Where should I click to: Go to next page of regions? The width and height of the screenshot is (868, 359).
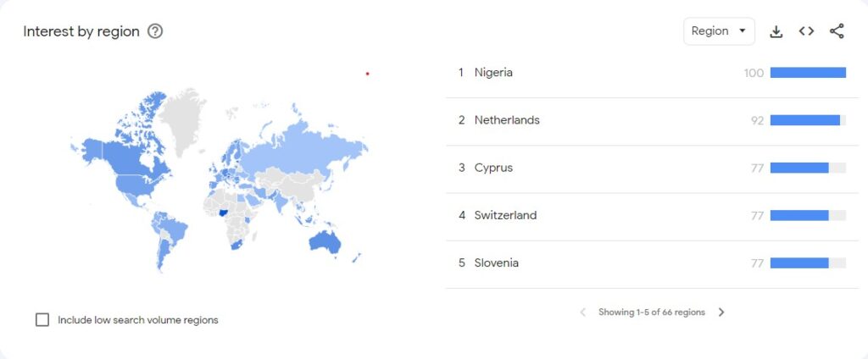tap(721, 312)
